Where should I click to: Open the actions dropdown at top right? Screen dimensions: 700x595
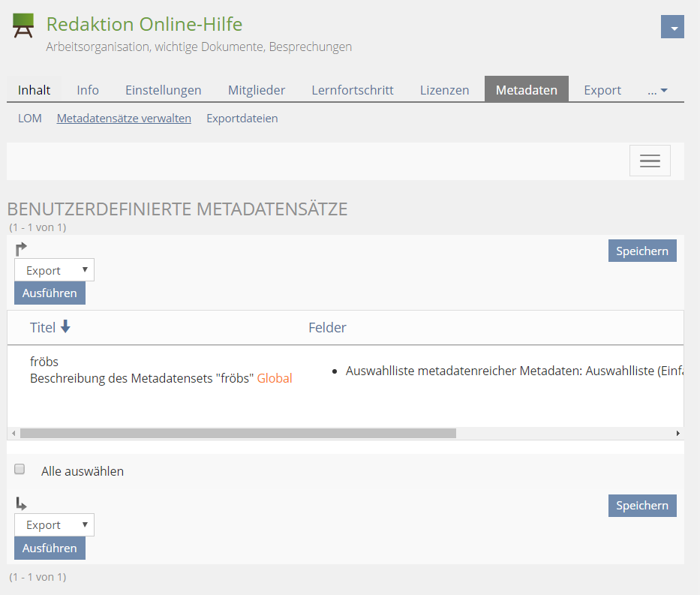pyautogui.click(x=672, y=27)
